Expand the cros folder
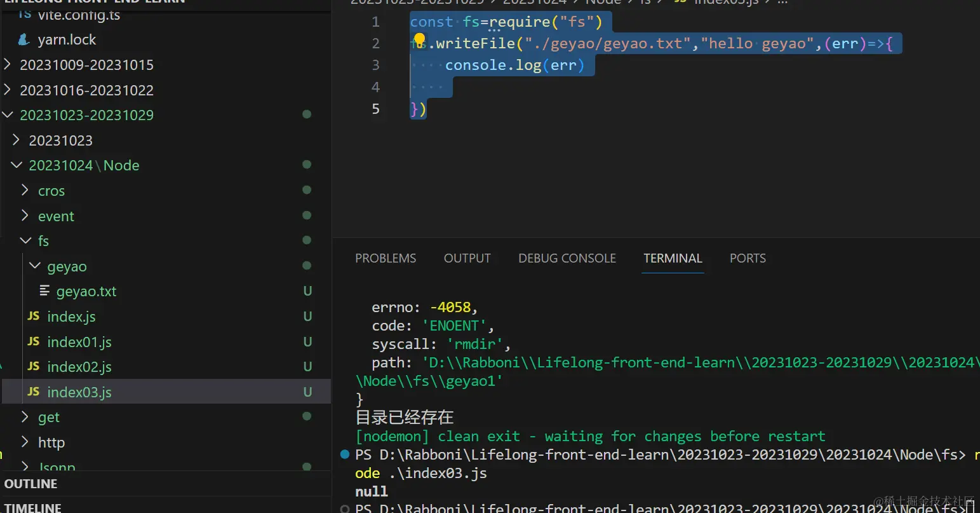 pos(25,190)
